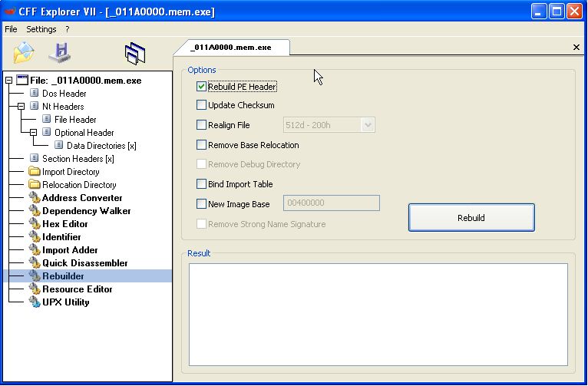Open the File menu
This screenshot has height=386, width=588.
pyautogui.click(x=11, y=29)
